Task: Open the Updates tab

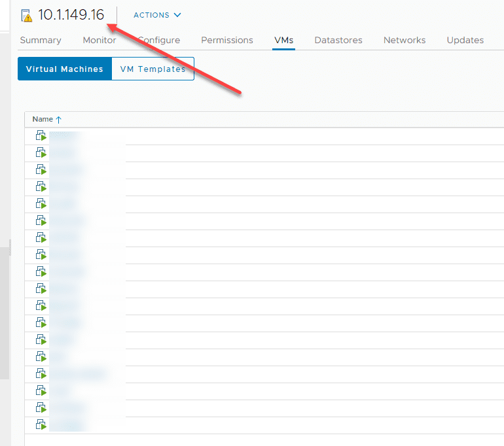Action: click(465, 40)
